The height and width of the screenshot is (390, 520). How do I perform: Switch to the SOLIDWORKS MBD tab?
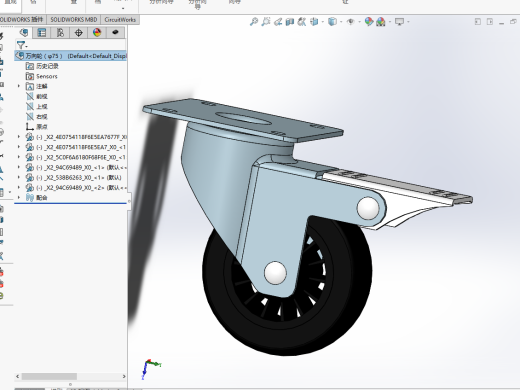74,20
